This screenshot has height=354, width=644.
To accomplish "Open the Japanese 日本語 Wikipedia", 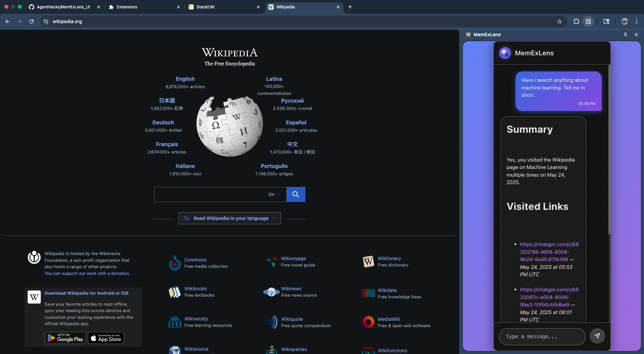I will [167, 101].
